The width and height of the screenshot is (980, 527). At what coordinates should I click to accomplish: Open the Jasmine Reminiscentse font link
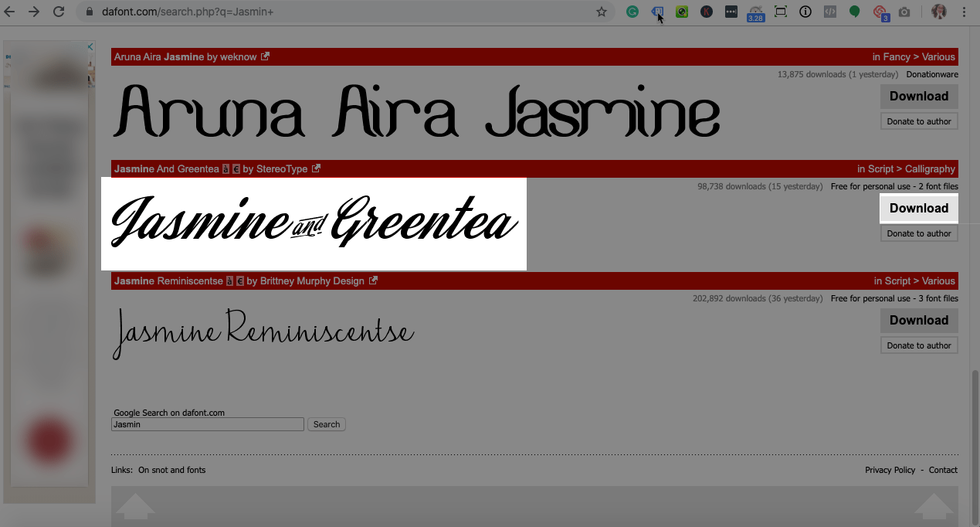168,280
